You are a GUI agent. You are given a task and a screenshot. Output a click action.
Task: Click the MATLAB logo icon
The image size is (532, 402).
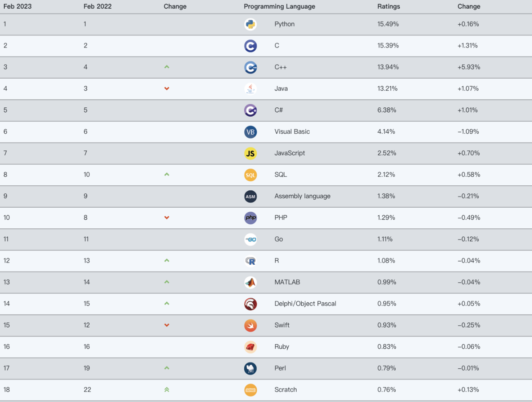point(250,282)
